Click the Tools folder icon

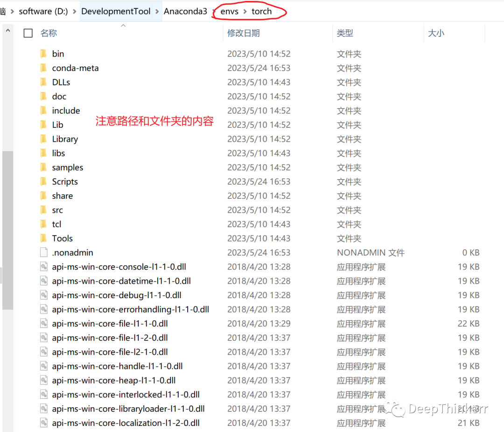44,238
